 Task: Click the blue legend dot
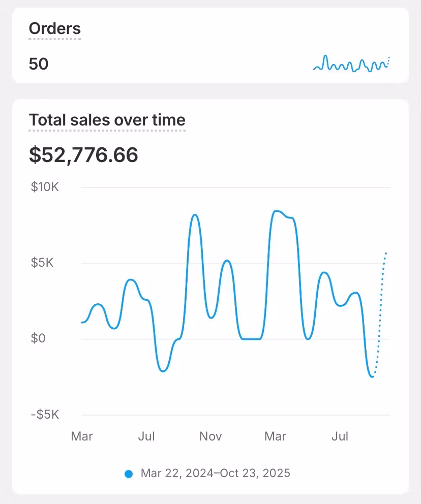click(x=129, y=474)
